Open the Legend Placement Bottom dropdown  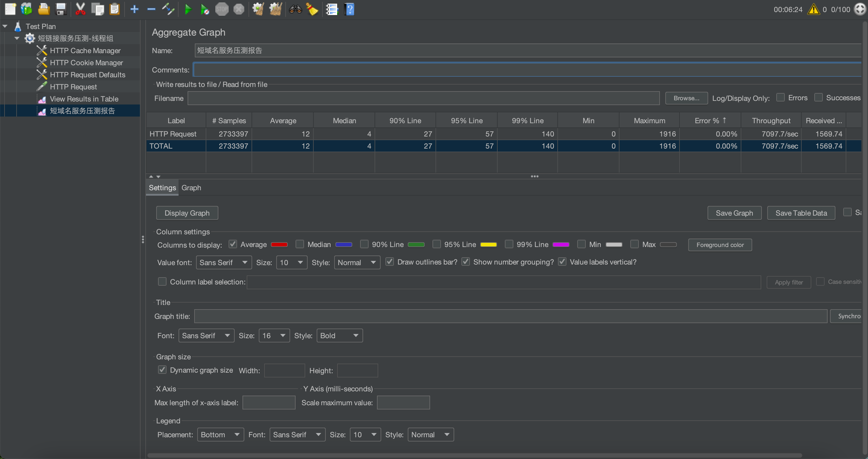point(220,434)
